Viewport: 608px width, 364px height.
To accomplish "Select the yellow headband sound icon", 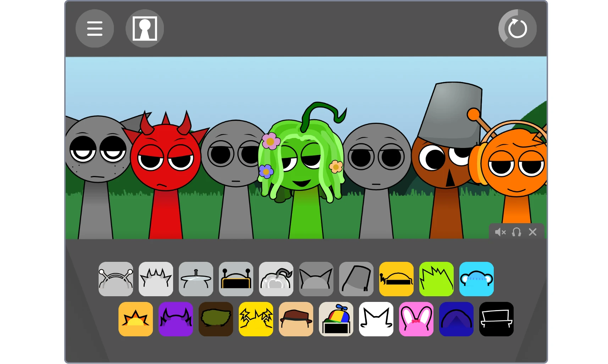I will [396, 279].
